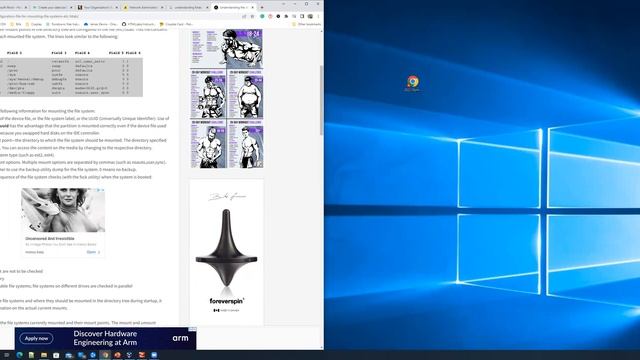Image resolution: width=640 pixels, height=360 pixels.
Task: Click the gray fstab code block
Action: (x=71, y=77)
